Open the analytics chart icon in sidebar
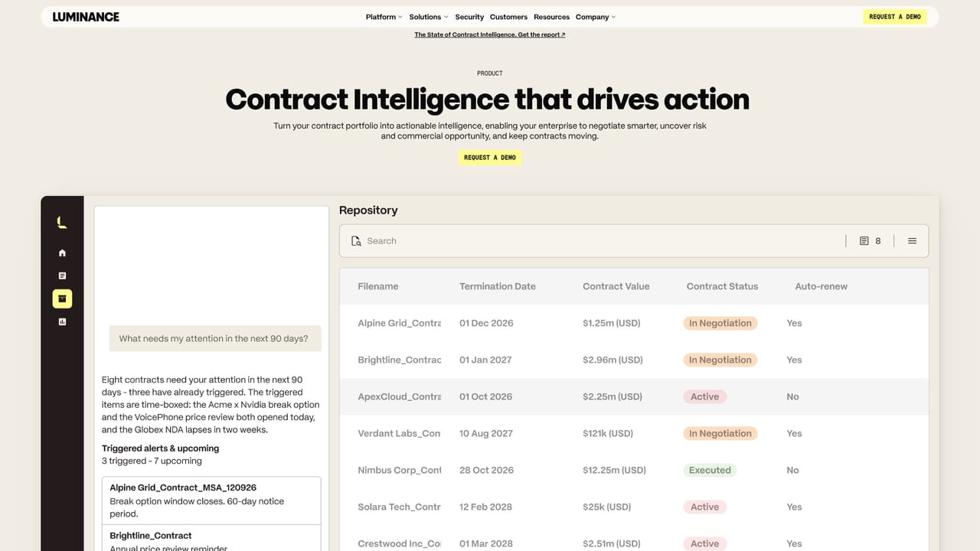This screenshot has height=551, width=980. [62, 322]
